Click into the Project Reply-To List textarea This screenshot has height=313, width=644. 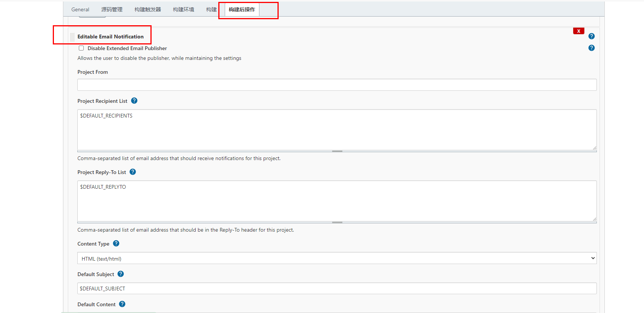337,201
